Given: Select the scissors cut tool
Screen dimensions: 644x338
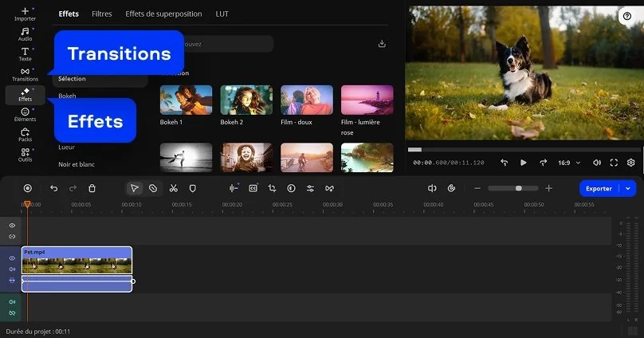Looking at the screenshot, I should [173, 188].
